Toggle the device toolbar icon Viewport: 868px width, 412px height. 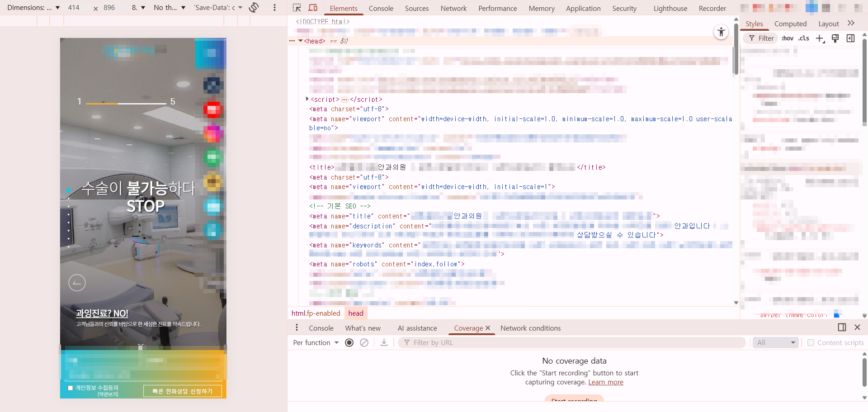312,8
